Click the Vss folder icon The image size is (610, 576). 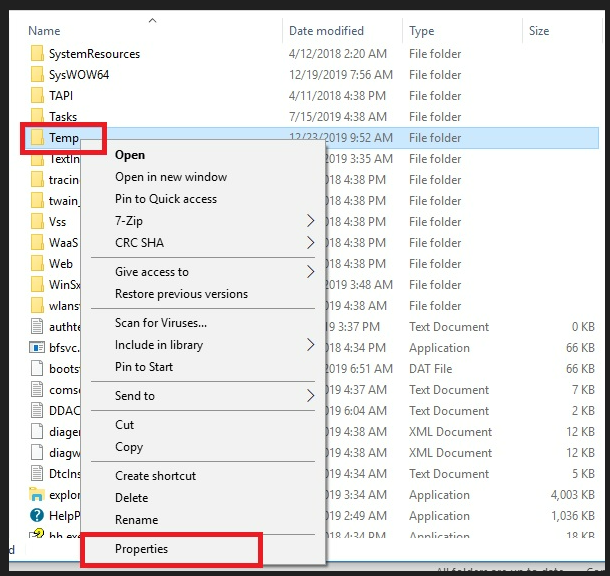37,222
